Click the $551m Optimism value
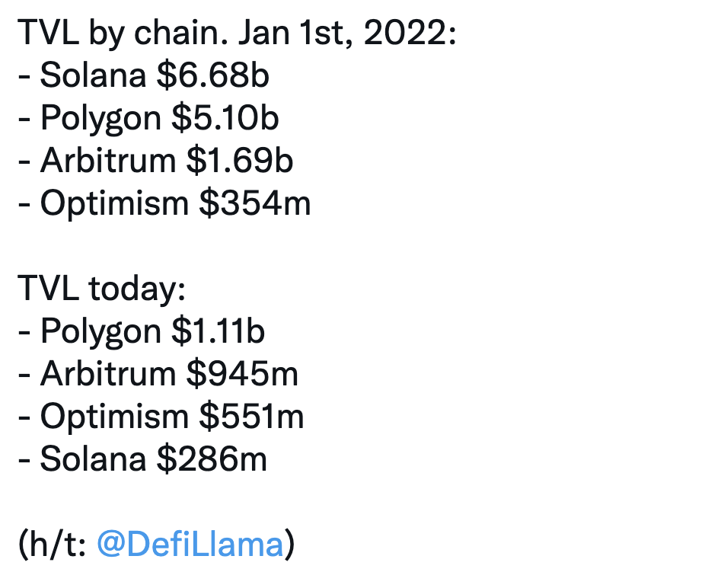Image resolution: width=705 pixels, height=588 pixels. [251, 417]
